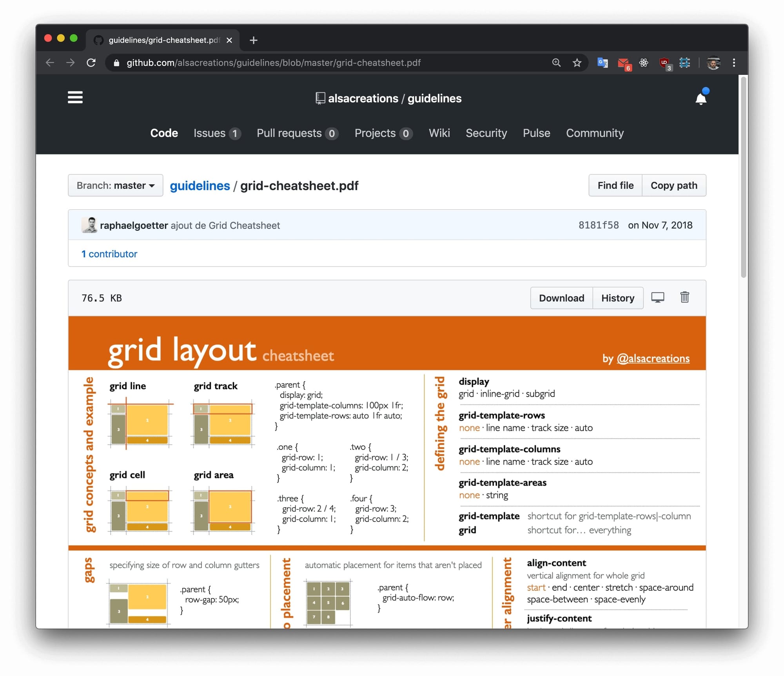
Task: Expand the Branch: master dropdown
Action: click(115, 185)
